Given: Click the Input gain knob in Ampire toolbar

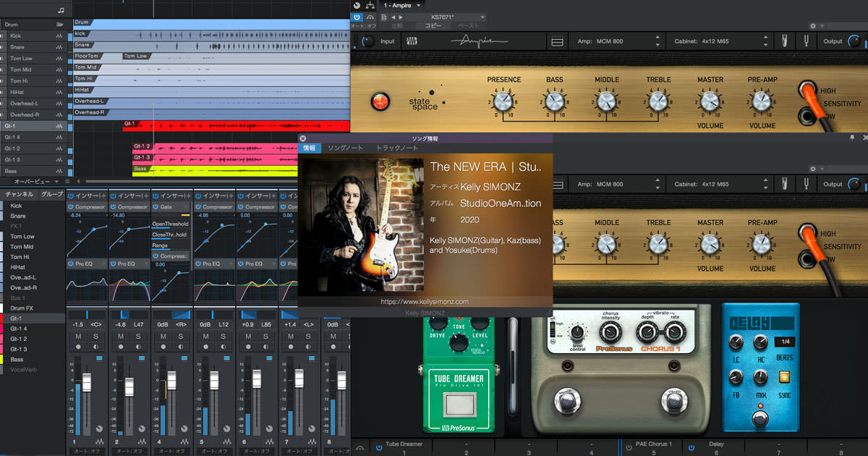Looking at the screenshot, I should tap(368, 41).
